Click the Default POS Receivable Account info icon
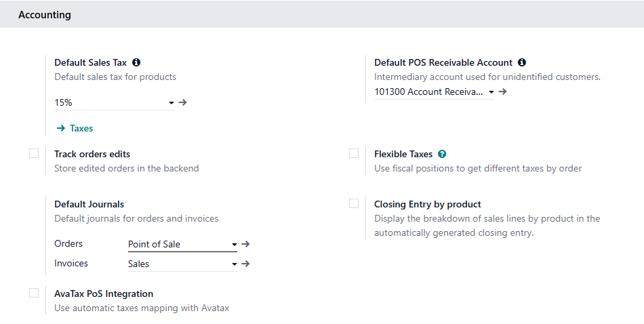This screenshot has height=324, width=644. [x=522, y=62]
